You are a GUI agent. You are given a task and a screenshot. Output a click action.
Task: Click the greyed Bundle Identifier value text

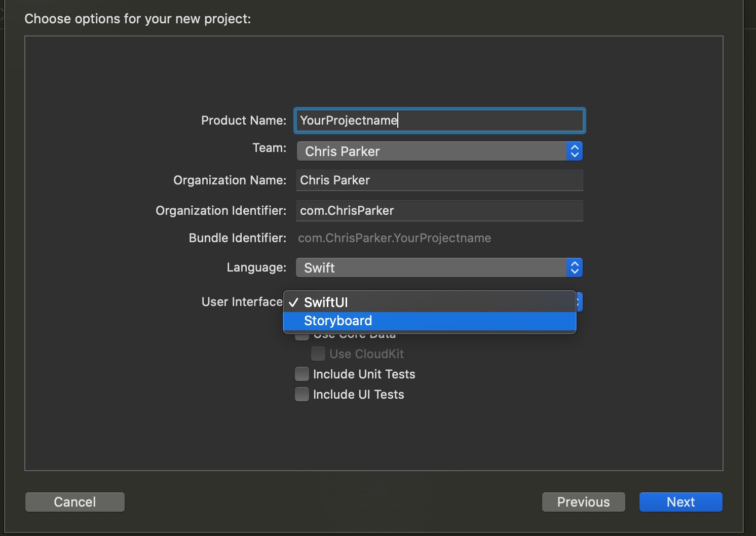(x=394, y=238)
